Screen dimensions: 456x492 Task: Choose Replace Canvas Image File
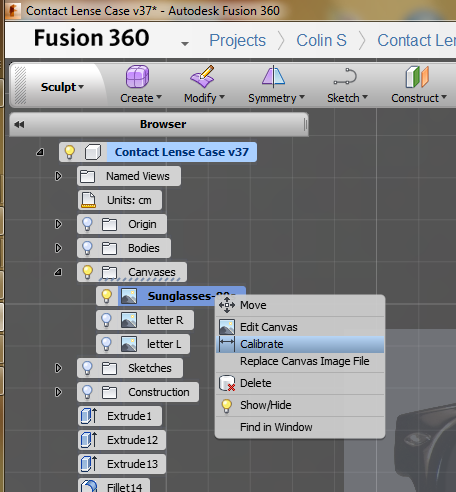coord(300,361)
